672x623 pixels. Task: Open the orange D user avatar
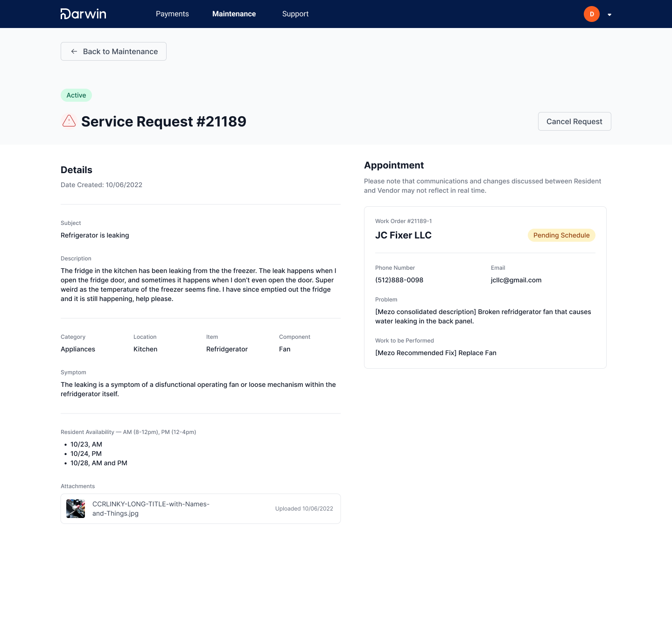point(592,14)
